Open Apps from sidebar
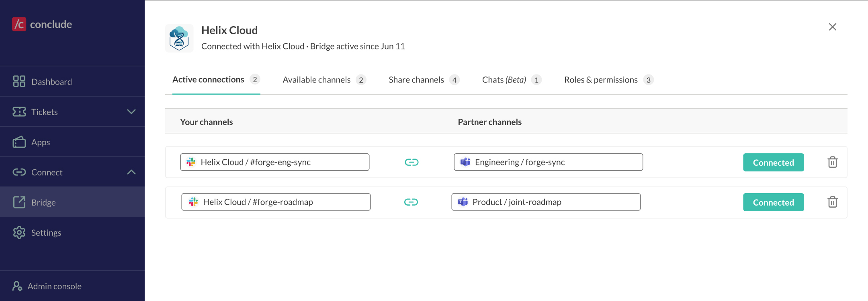The height and width of the screenshot is (301, 868). click(72, 142)
